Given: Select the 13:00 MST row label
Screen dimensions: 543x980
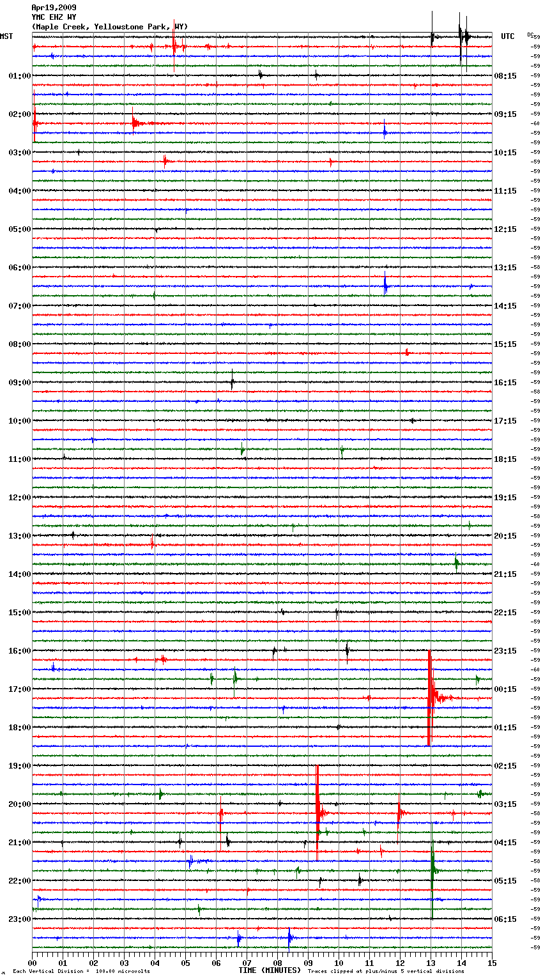Looking at the screenshot, I should [x=20, y=536].
